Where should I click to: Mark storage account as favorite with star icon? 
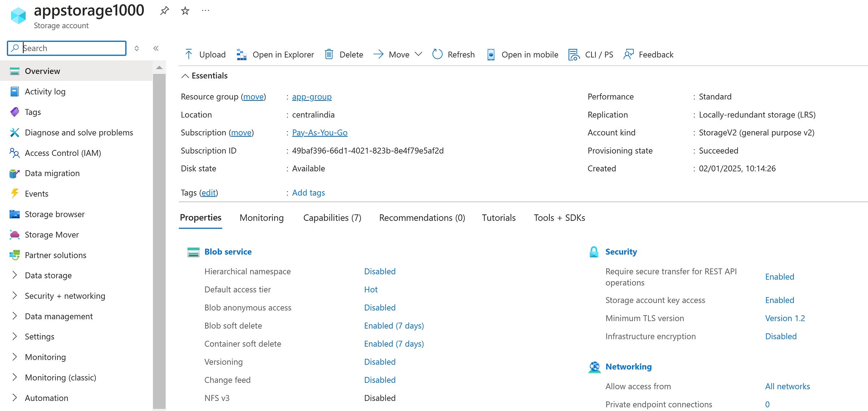[x=185, y=11]
